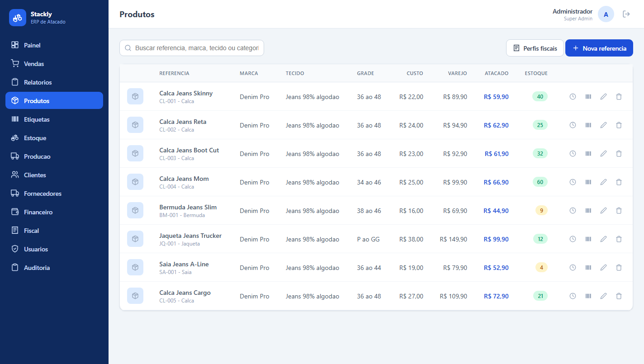The height and width of the screenshot is (364, 644).
Task: Click the Produtos page title
Action: (137, 14)
